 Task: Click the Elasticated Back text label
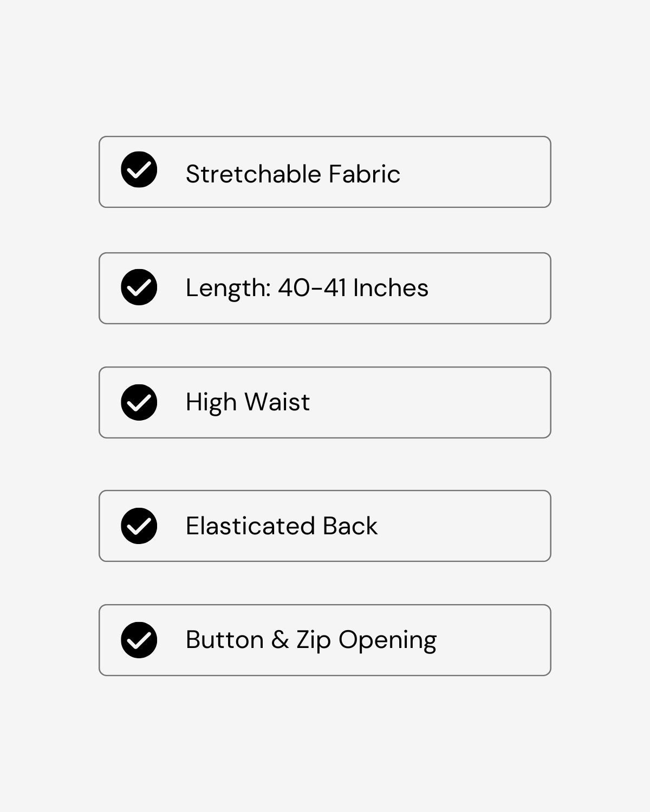coord(281,526)
